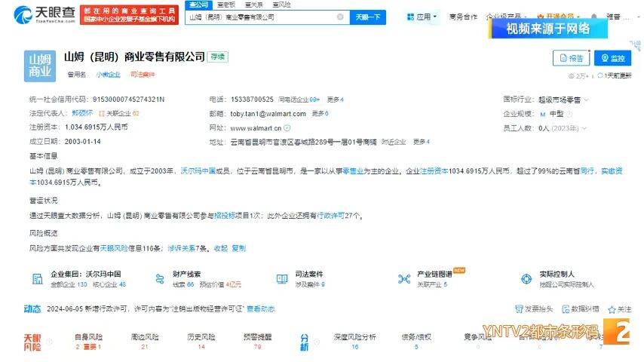644x362 pixels.
Task: Open the 商务合作 menu item
Action: tap(463, 17)
